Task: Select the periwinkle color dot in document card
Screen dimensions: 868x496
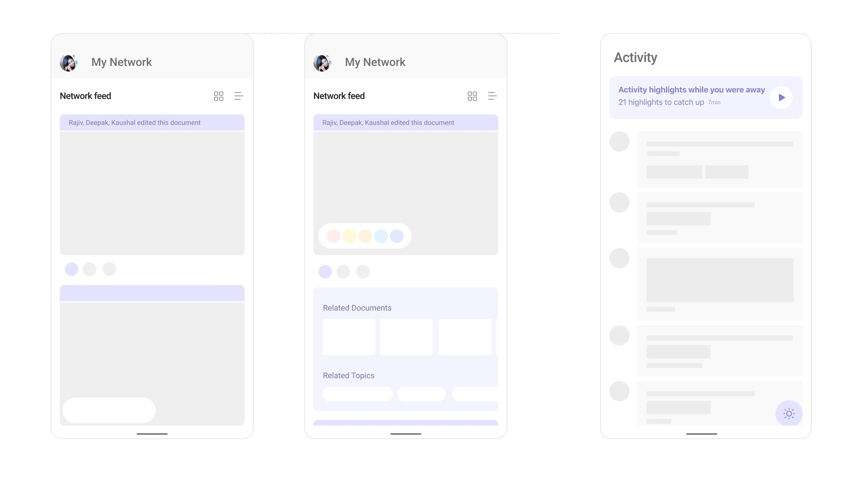Action: tap(397, 236)
